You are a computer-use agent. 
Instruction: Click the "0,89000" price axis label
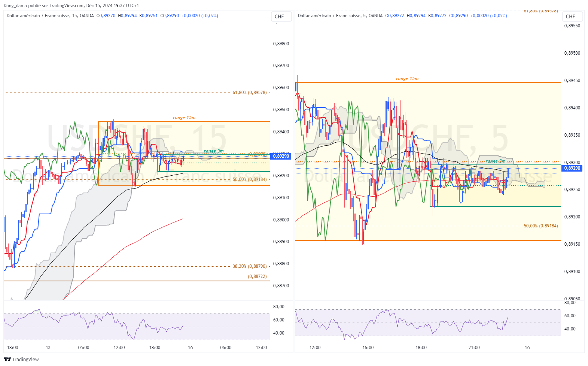(281, 220)
